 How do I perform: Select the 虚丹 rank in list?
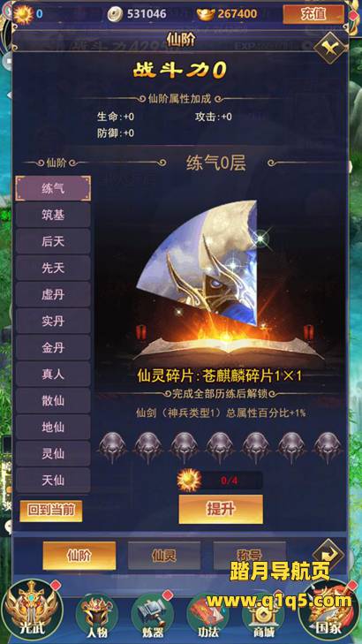[x=53, y=294]
